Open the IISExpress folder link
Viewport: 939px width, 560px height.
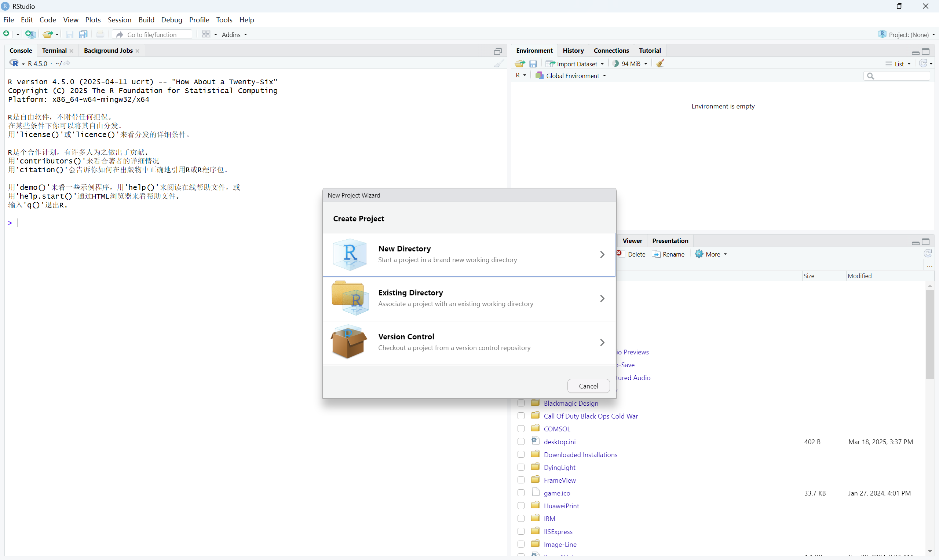[558, 532]
